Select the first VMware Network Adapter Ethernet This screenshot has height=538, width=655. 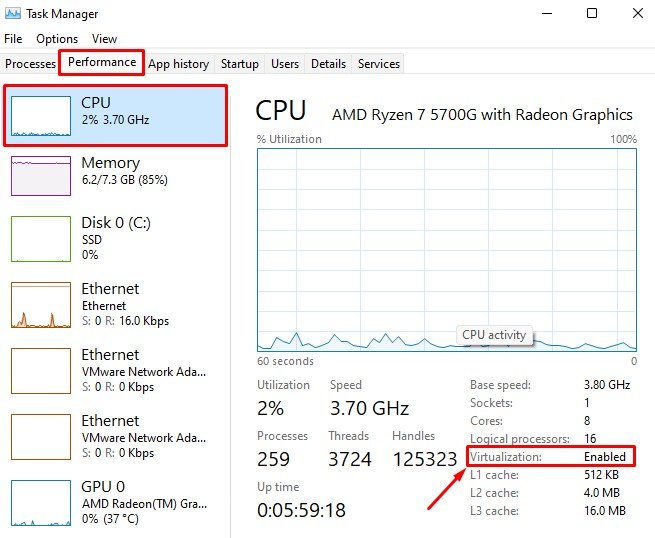(40, 370)
